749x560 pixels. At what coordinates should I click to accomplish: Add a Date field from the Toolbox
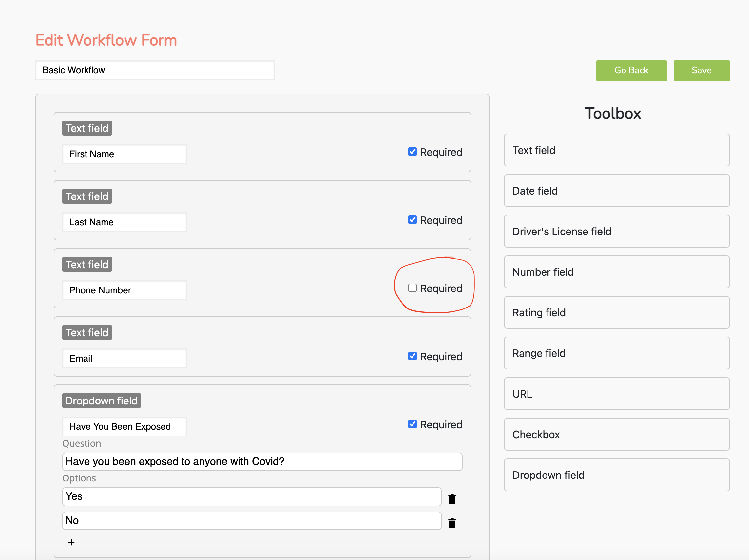point(616,191)
